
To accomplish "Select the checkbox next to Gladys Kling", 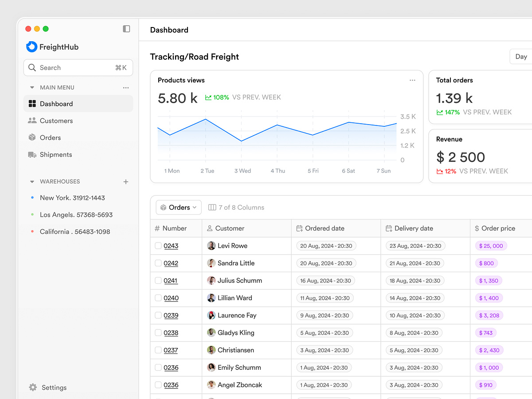I will click(x=158, y=332).
